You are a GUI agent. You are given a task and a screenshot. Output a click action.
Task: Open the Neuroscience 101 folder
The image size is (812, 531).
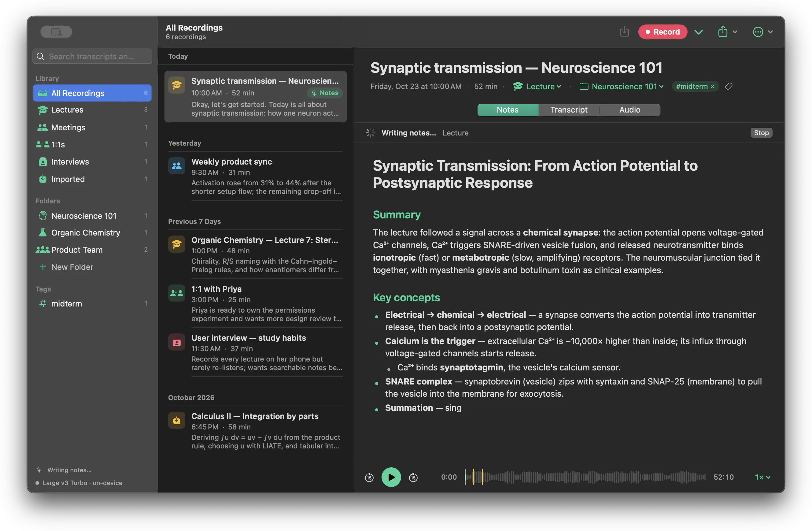tap(92, 216)
